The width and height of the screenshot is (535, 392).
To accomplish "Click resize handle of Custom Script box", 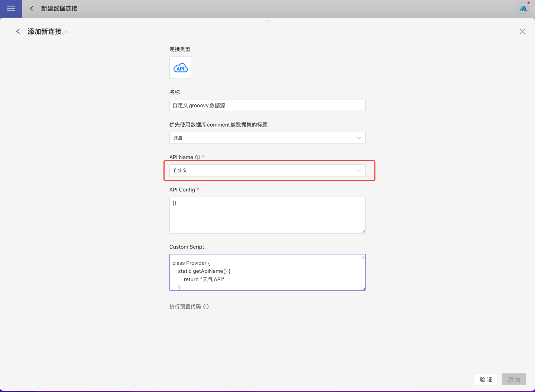I will (x=364, y=289).
